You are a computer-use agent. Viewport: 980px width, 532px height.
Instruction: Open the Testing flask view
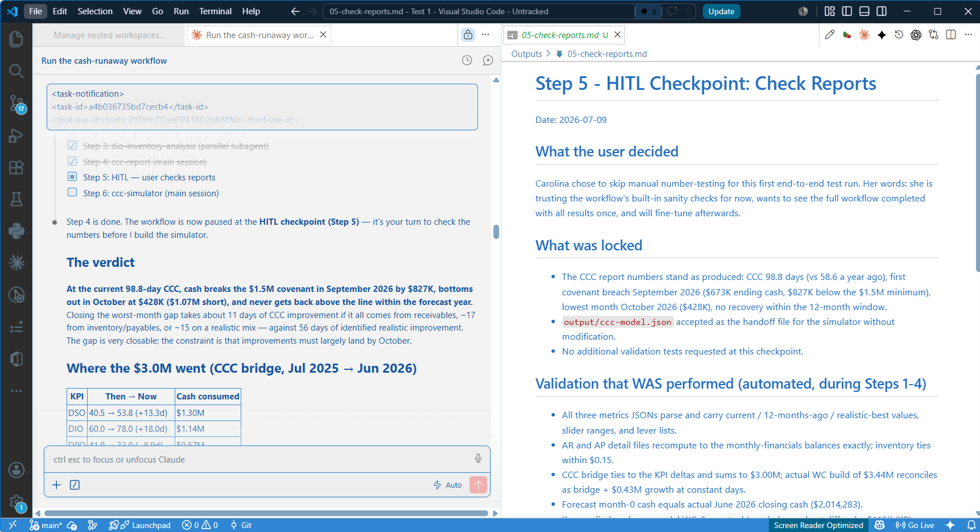pos(17,199)
